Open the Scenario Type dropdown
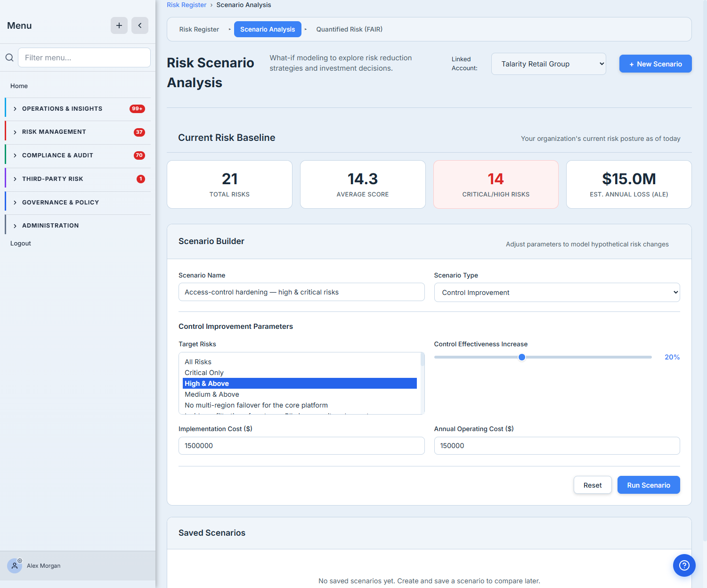Image resolution: width=707 pixels, height=588 pixels. 557,293
